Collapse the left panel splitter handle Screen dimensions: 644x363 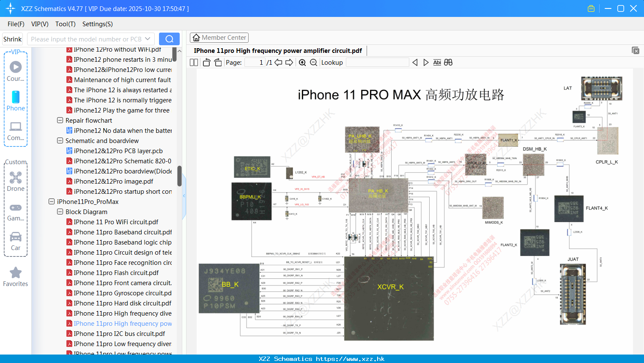click(184, 195)
